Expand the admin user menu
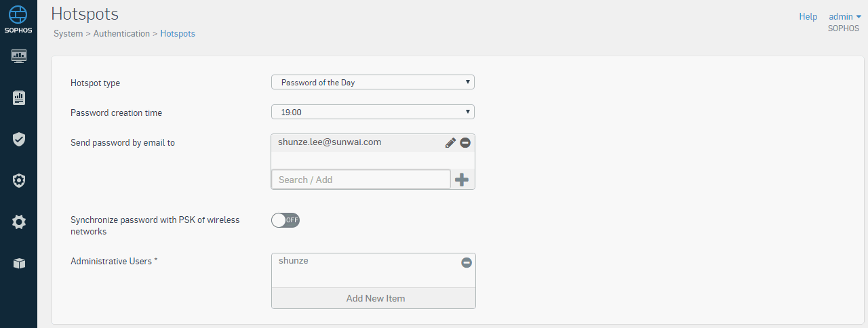This screenshot has width=868, height=328. coord(845,16)
